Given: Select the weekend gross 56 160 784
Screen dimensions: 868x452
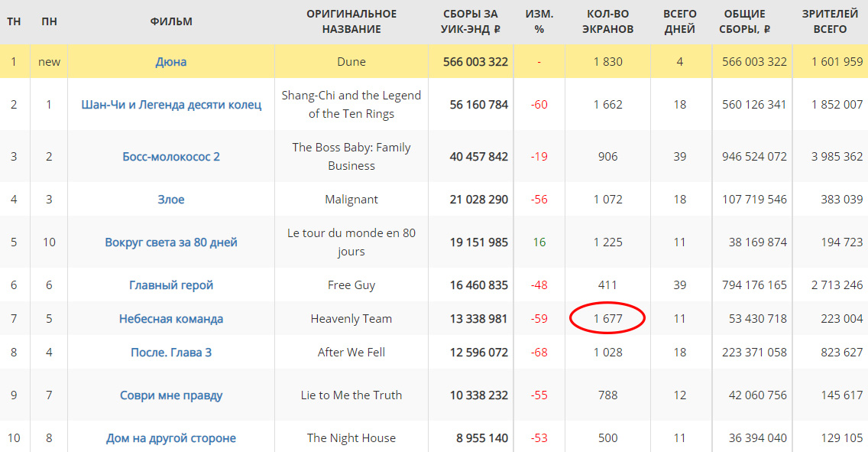Looking at the screenshot, I should (x=479, y=104).
